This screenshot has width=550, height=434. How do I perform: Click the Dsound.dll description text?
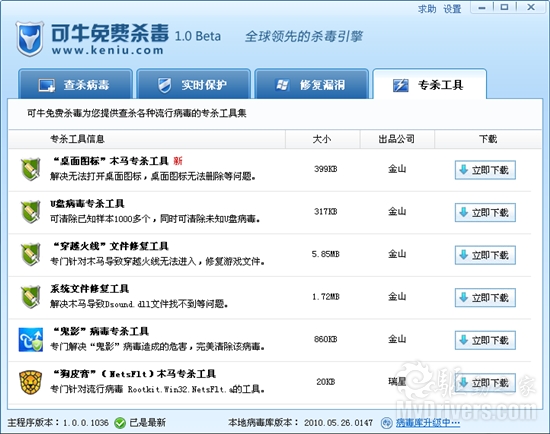click(139, 304)
